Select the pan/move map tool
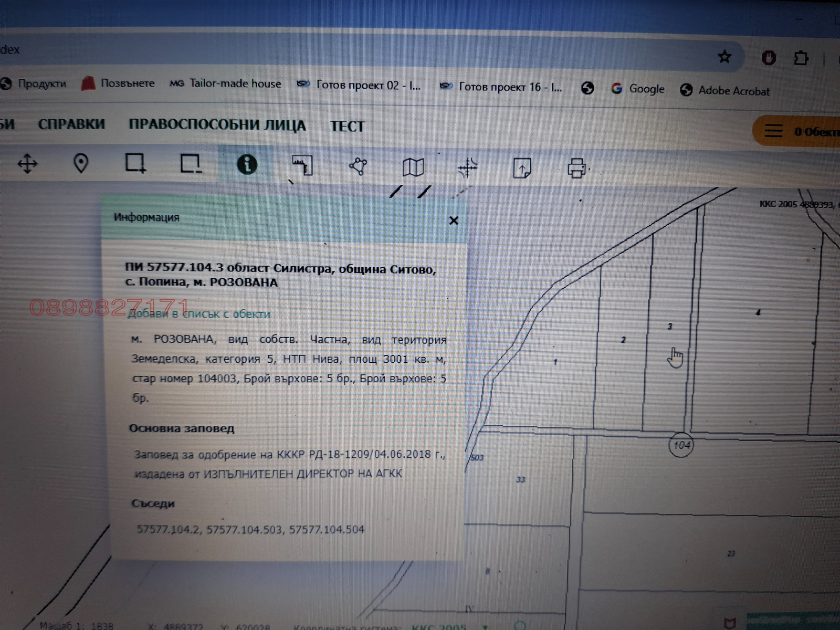 tap(27, 163)
